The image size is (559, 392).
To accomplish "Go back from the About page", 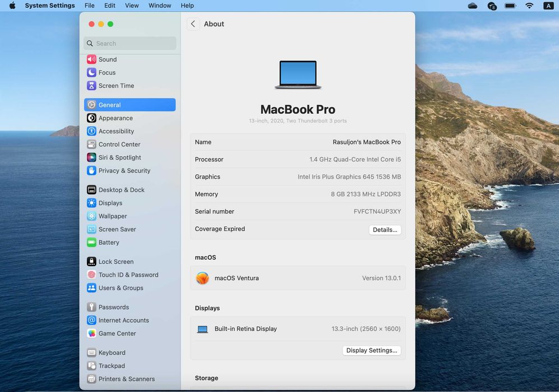I will point(193,24).
